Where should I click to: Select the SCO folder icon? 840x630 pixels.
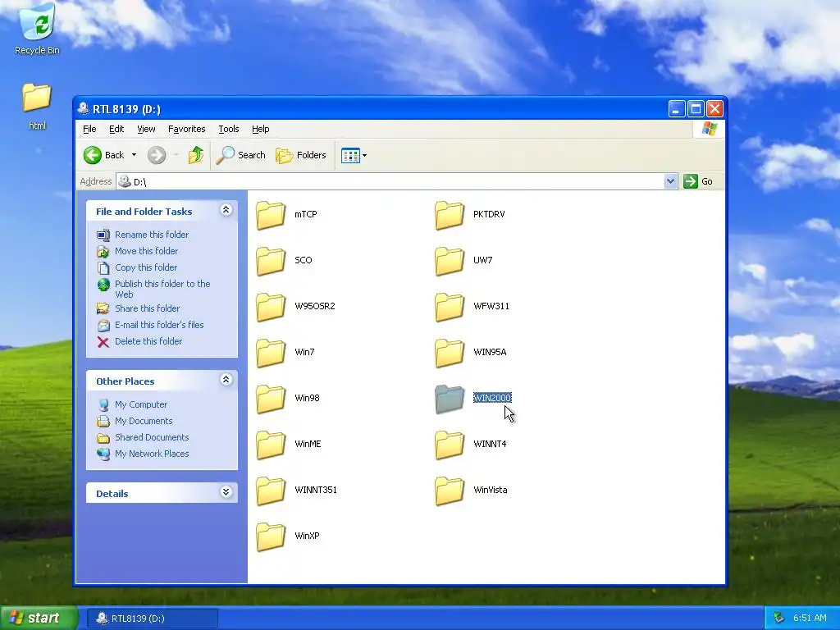pyautogui.click(x=271, y=261)
